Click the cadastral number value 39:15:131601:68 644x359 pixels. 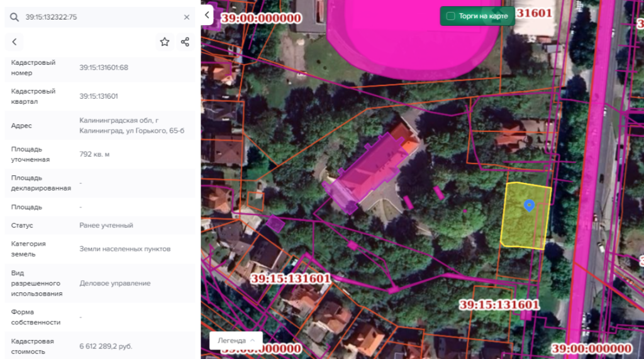tap(104, 67)
